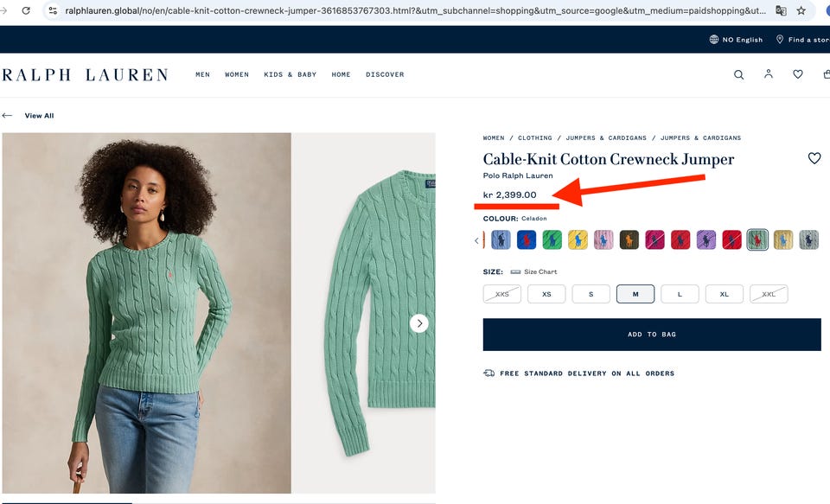Show previous colour swatches with left chevron
Viewport: 830px width, 504px height.
pyautogui.click(x=476, y=240)
